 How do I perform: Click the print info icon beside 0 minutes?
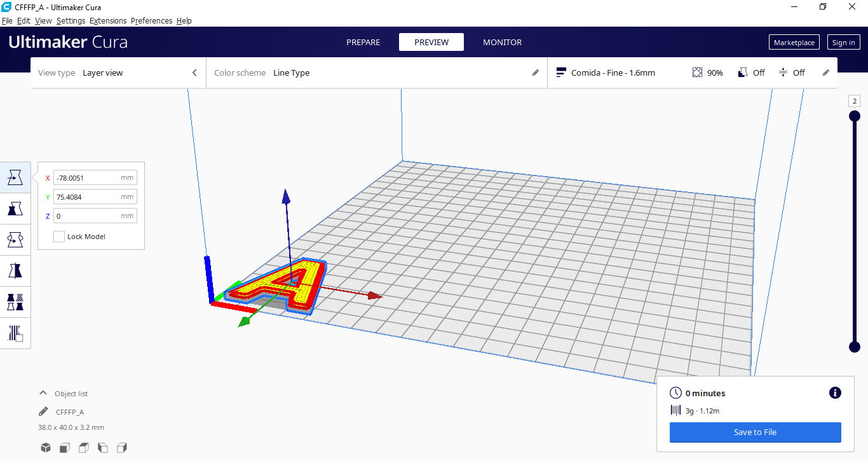coord(836,393)
